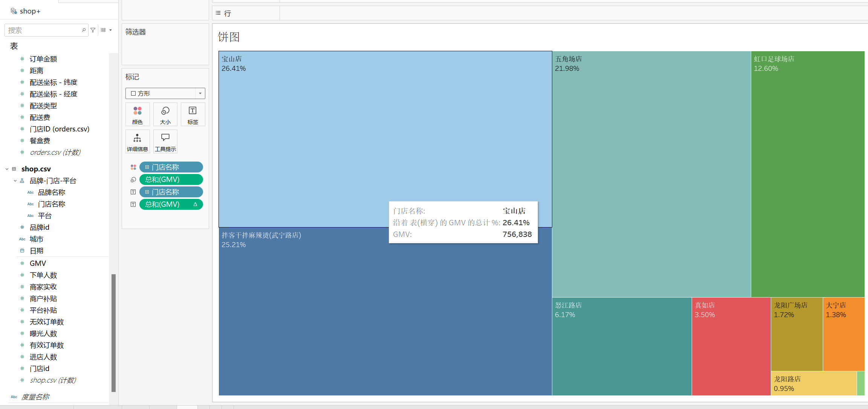Click the 五角场店 treemap block
This screenshot has width=868, height=409.
pyautogui.click(x=651, y=173)
